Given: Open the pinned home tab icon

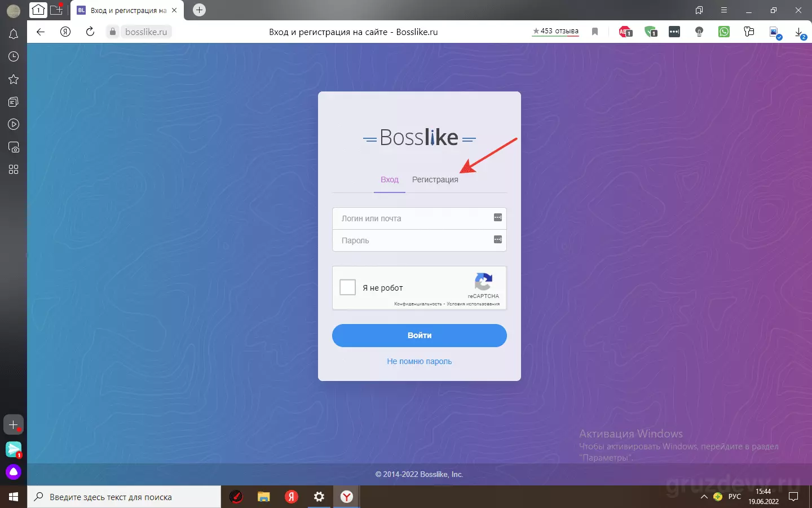Looking at the screenshot, I should coord(38,10).
